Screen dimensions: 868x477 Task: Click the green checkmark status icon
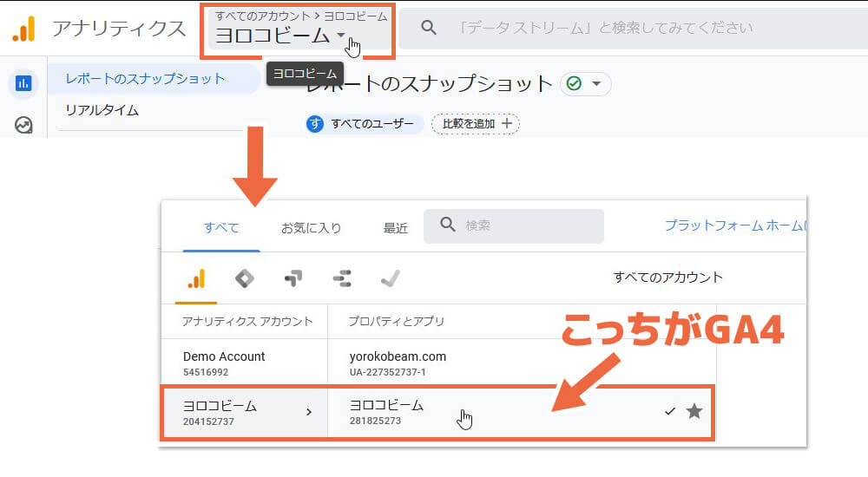574,83
